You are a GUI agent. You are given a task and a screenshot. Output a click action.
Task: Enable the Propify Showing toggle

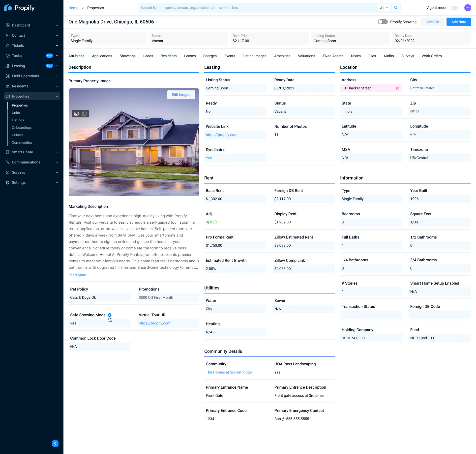383,22
